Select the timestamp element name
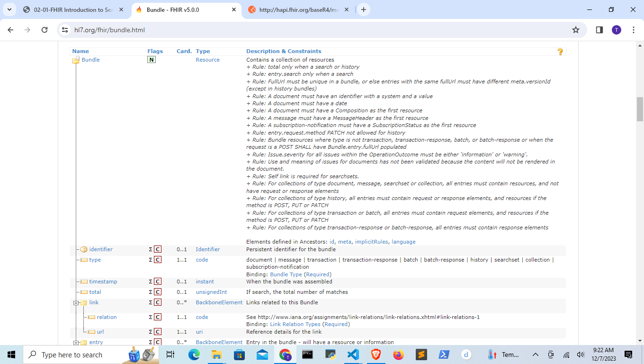644x364 pixels. pyautogui.click(x=103, y=282)
